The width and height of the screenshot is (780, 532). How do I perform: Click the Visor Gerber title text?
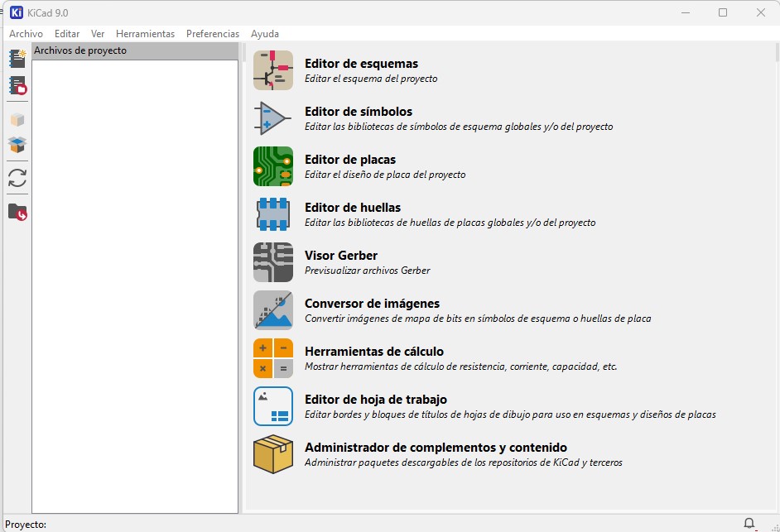click(x=341, y=256)
